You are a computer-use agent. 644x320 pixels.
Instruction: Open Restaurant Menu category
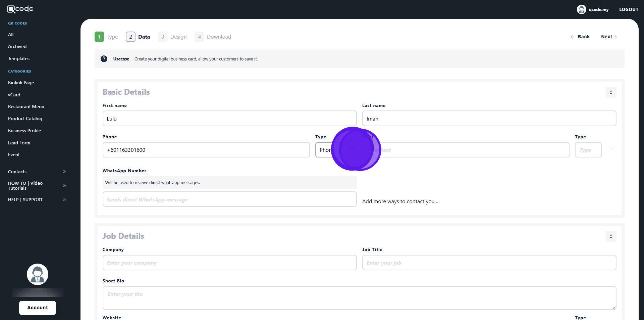(26, 106)
